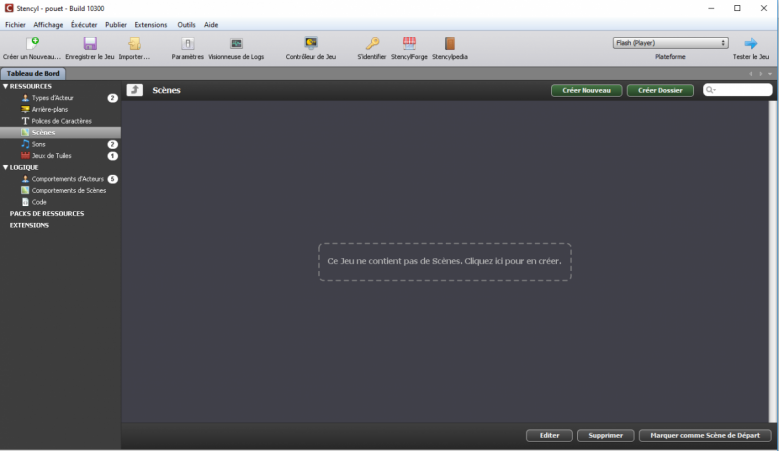Screen dimensions: 779x451
Task: Open the Contrôleur de Jeu icon
Action: coord(311,43)
